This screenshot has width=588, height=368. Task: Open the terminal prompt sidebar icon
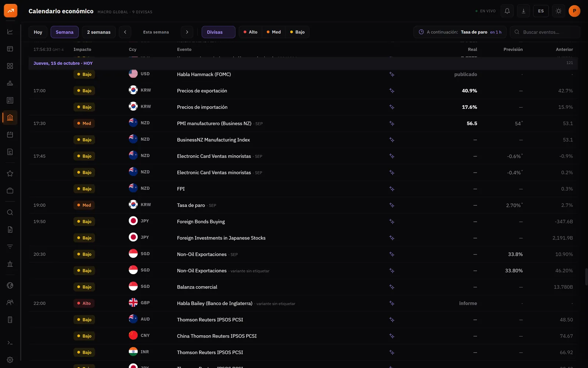click(10, 343)
